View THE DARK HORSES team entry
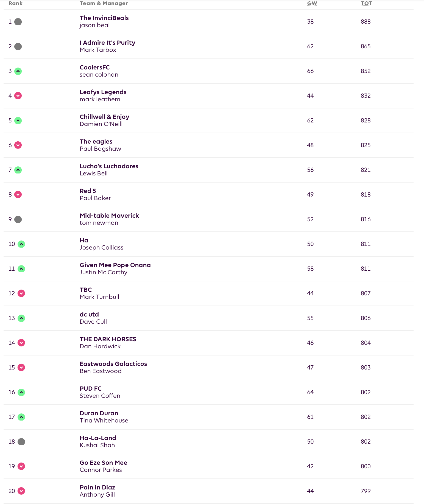The height and width of the screenshot is (504, 424). (108, 339)
